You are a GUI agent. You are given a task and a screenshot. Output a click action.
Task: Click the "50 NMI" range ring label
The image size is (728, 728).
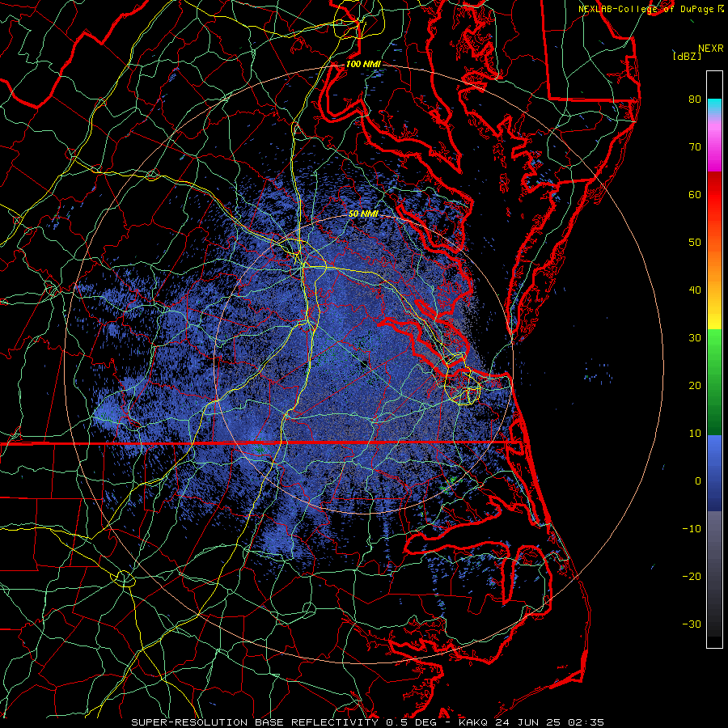pos(363,214)
